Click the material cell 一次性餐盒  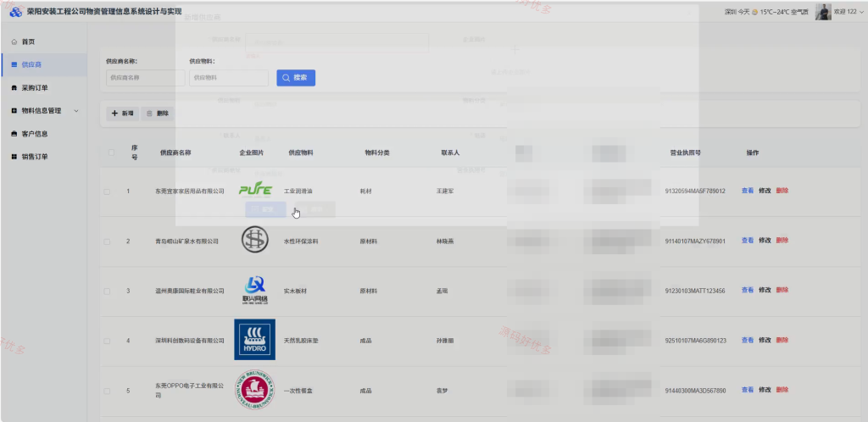[x=298, y=391]
